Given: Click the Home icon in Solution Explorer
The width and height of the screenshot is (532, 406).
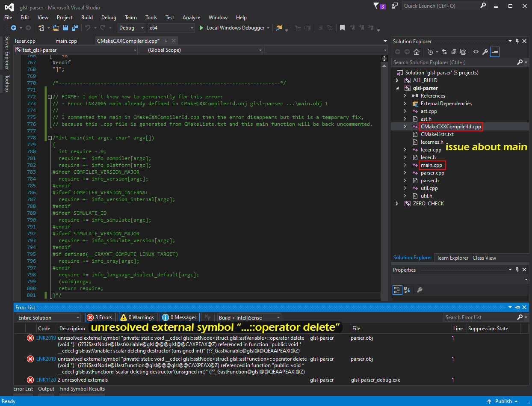Looking at the screenshot, I should tap(417, 52).
